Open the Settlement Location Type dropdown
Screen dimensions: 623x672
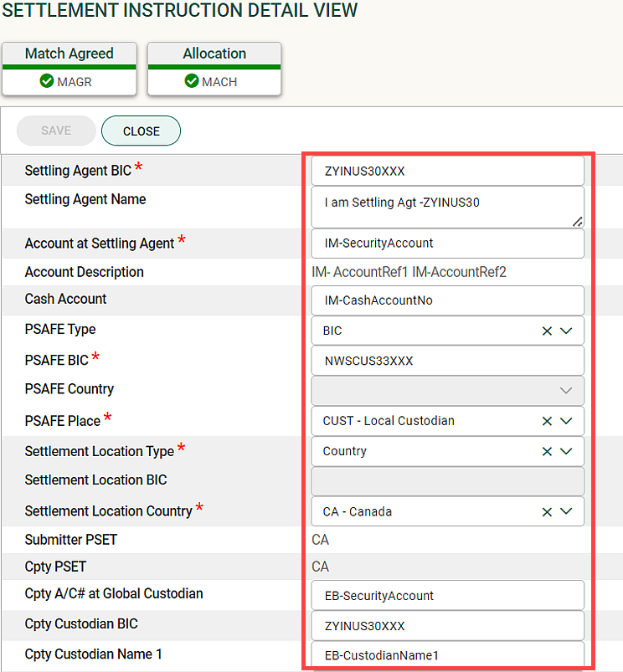[566, 451]
